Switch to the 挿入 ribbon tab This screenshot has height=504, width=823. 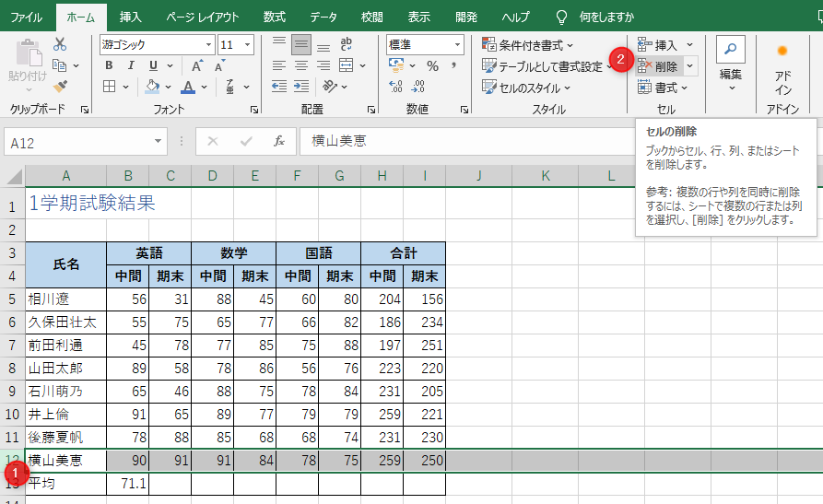click(131, 17)
